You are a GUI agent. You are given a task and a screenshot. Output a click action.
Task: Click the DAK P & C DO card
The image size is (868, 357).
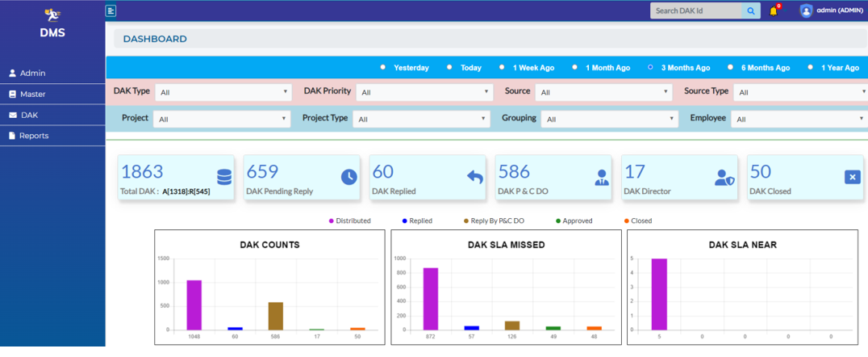553,178
